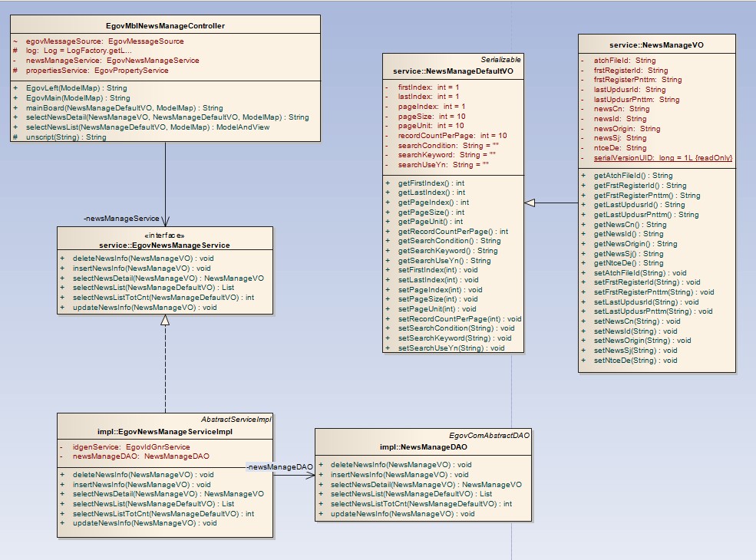Screen dimensions: 756x560
Task: Select the EgovMblNewsManageController class title
Action: (x=165, y=26)
